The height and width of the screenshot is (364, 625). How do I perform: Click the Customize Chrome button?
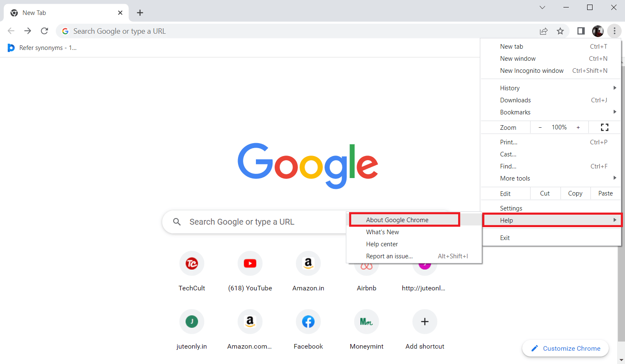click(x=565, y=349)
